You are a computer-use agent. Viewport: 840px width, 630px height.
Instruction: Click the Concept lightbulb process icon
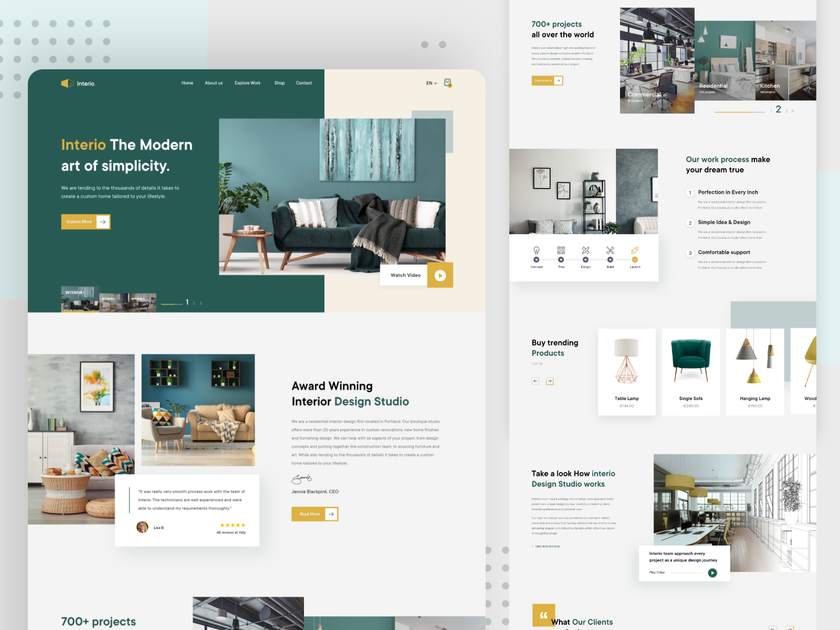tap(536, 250)
